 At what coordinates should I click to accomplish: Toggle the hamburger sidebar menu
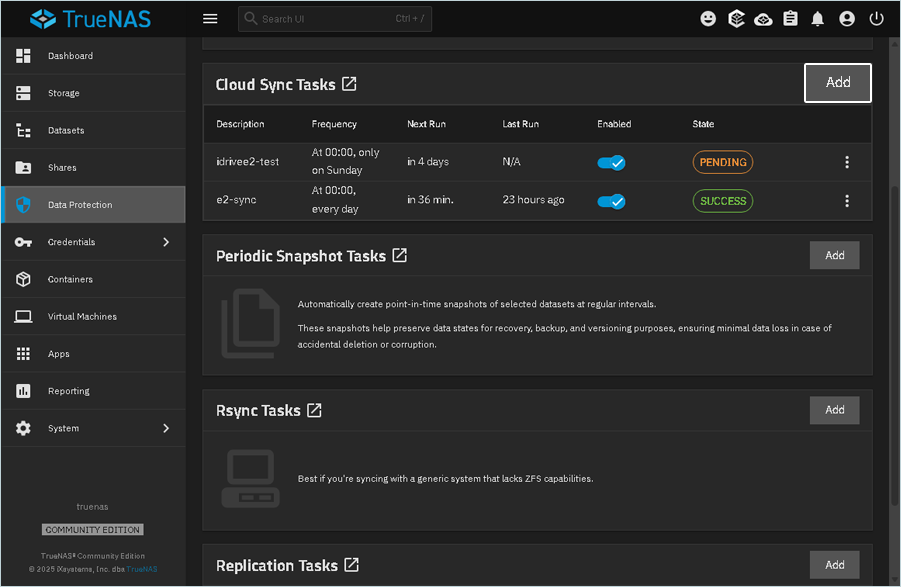(210, 19)
